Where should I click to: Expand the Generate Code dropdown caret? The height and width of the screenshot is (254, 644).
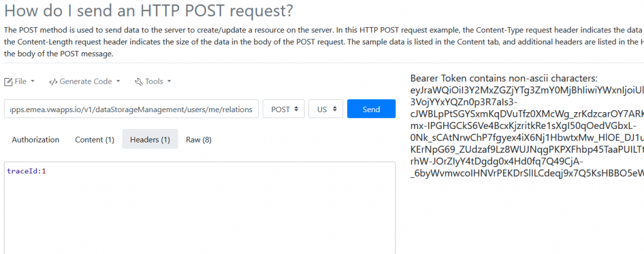tap(118, 81)
